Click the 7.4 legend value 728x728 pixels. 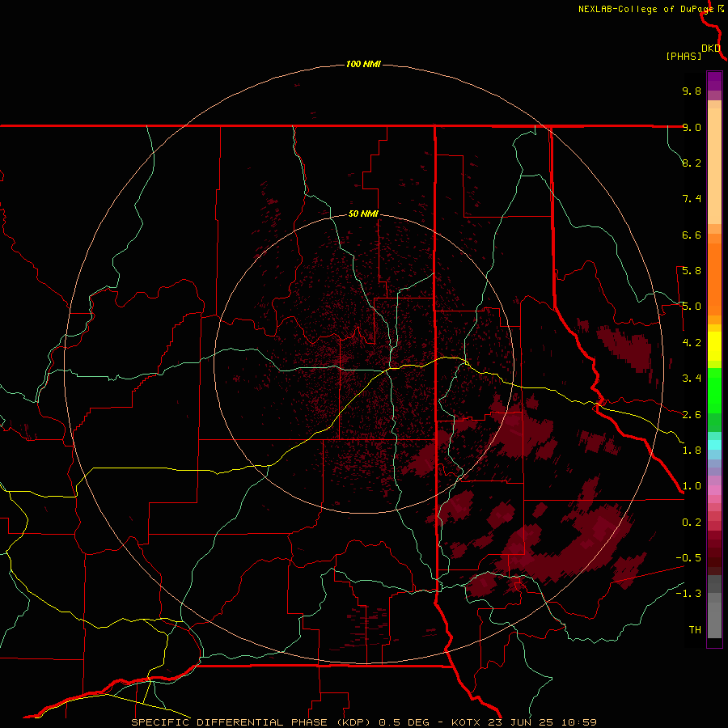click(x=692, y=199)
